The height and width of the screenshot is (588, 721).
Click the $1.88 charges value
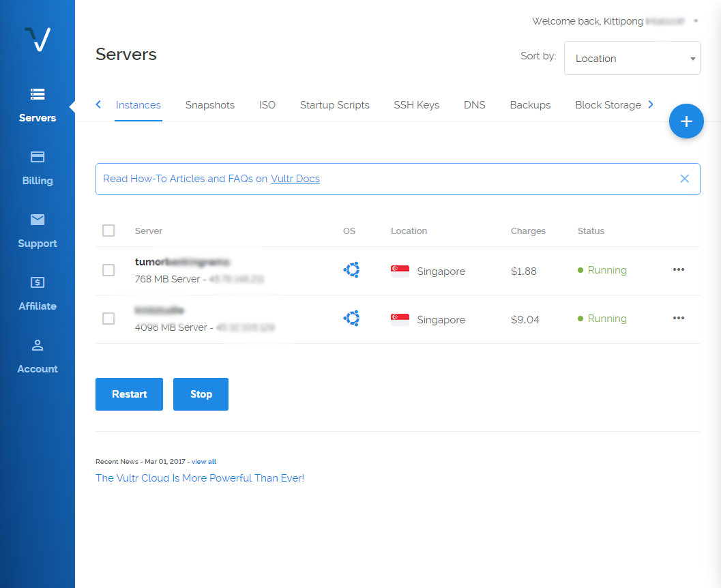523,271
